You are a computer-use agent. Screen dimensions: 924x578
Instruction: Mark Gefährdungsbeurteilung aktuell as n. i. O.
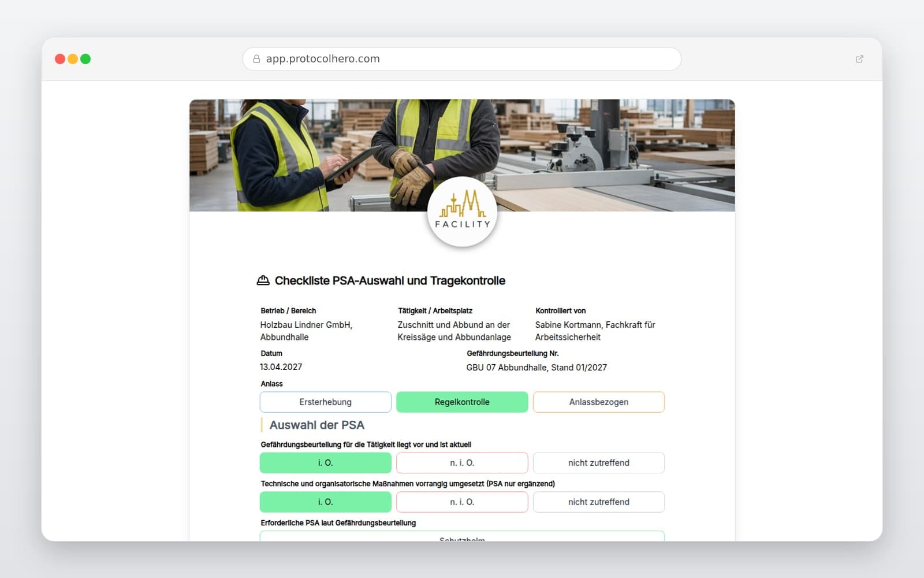click(462, 463)
